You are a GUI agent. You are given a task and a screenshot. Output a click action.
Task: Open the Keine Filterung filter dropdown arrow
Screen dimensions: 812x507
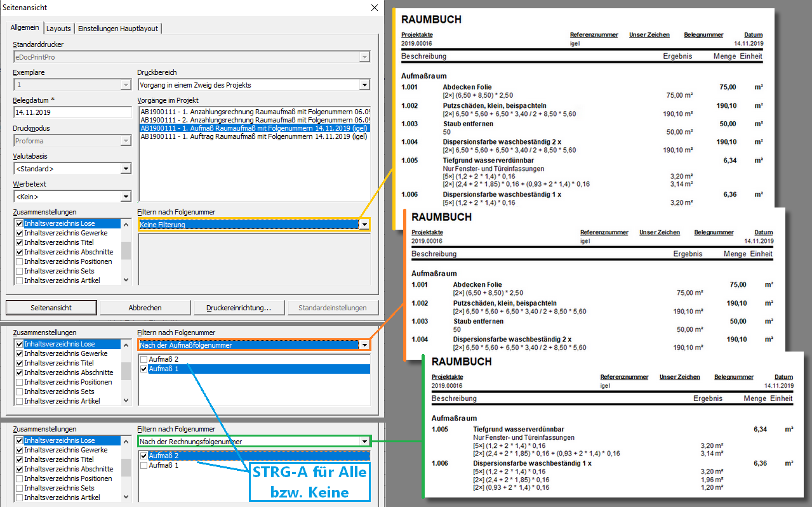point(364,225)
